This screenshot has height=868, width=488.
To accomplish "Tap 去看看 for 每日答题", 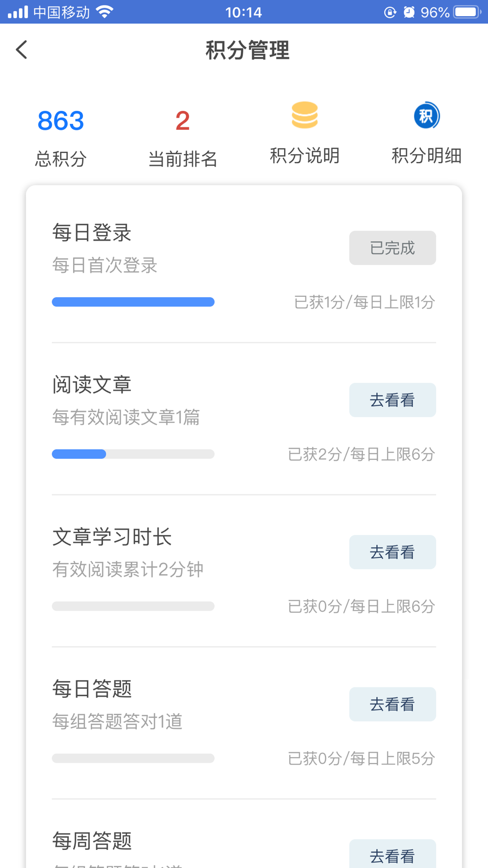I will (392, 704).
